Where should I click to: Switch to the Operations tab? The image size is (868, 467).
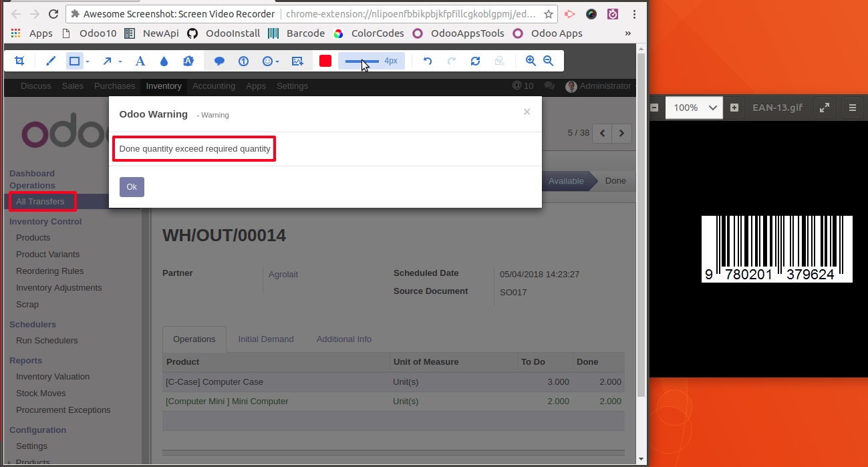pyautogui.click(x=194, y=339)
